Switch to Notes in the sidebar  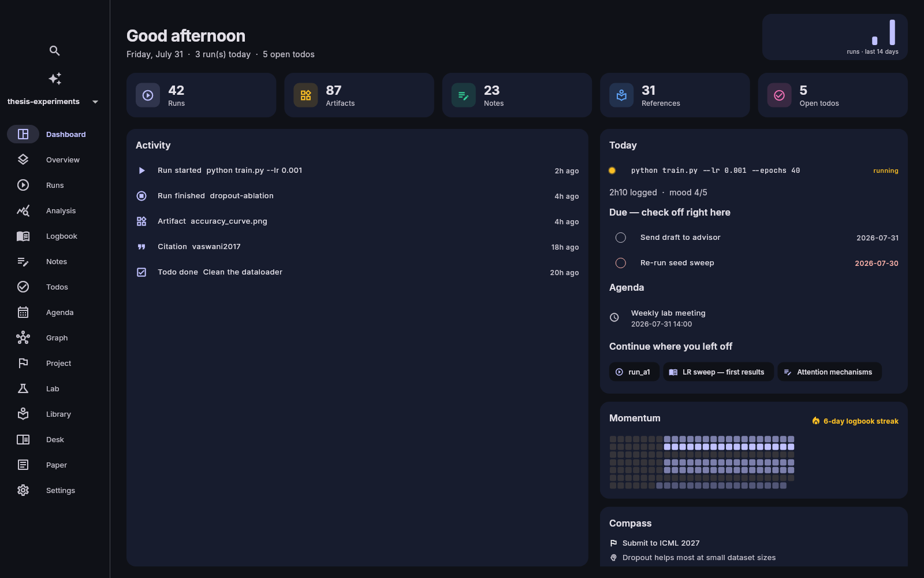pos(54,261)
